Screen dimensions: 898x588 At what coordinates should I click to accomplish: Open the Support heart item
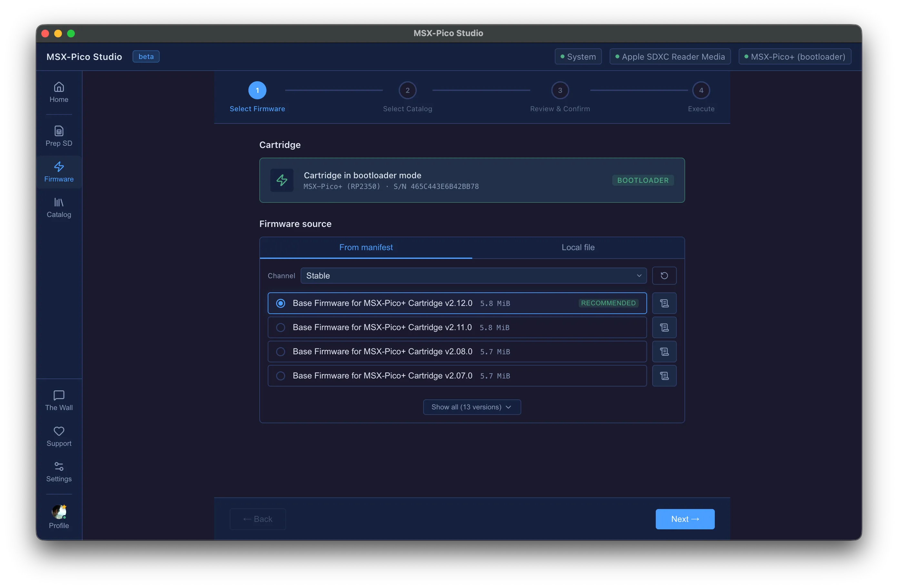click(x=59, y=436)
